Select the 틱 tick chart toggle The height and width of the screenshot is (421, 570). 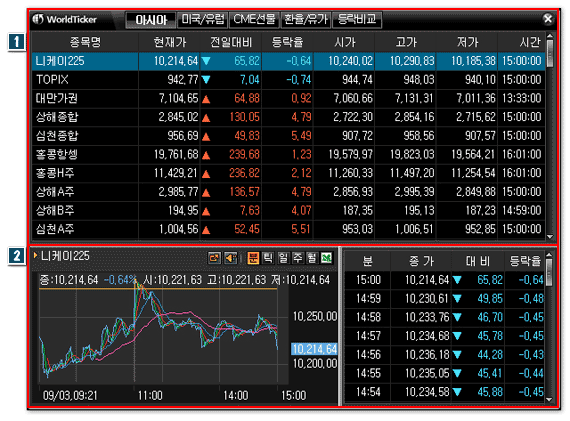(x=268, y=258)
